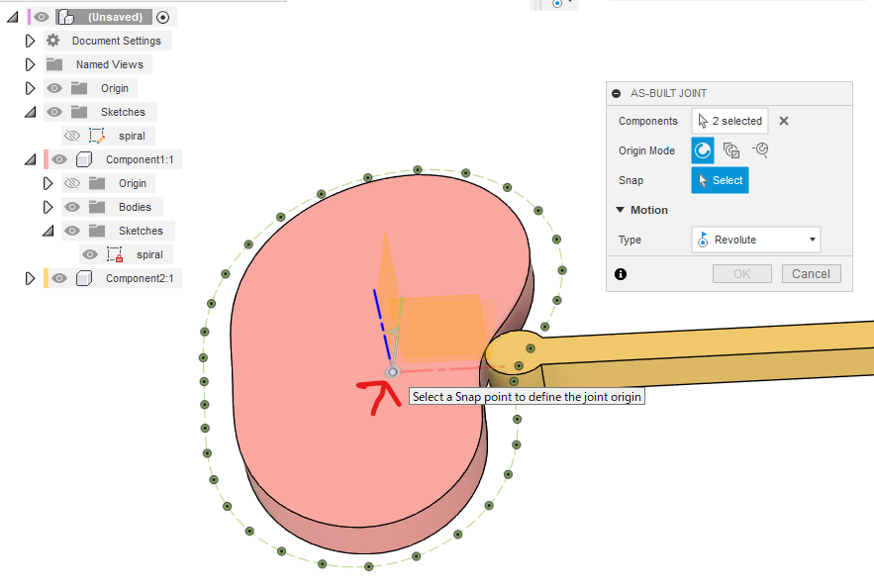Expand the Component2:1 tree node
Screen dimensions: 874x588
pyautogui.click(x=30, y=278)
